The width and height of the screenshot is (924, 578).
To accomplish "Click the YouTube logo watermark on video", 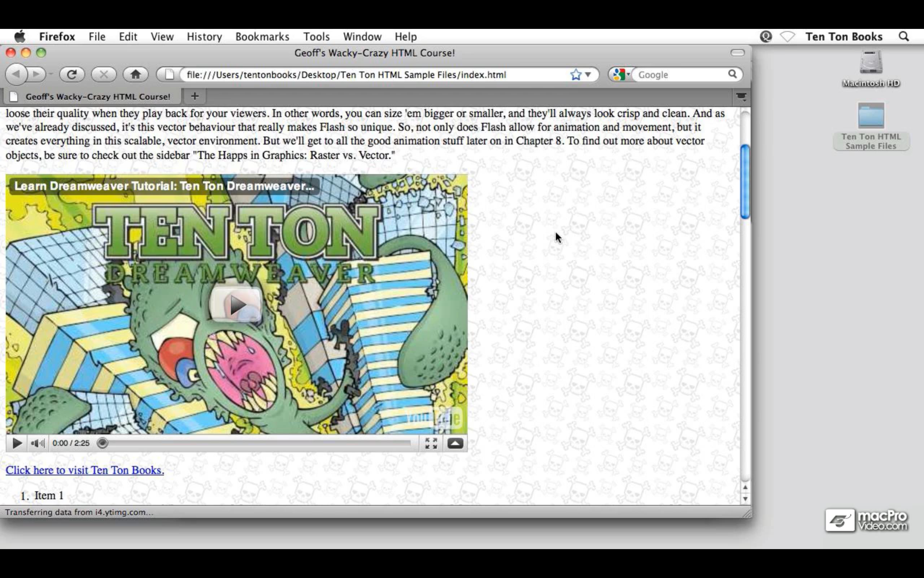I will (434, 418).
